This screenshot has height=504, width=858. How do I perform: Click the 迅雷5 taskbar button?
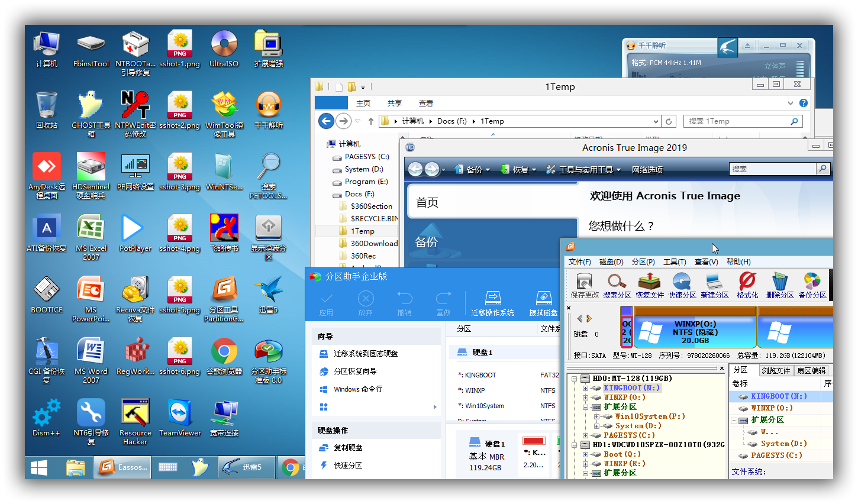pos(247,468)
